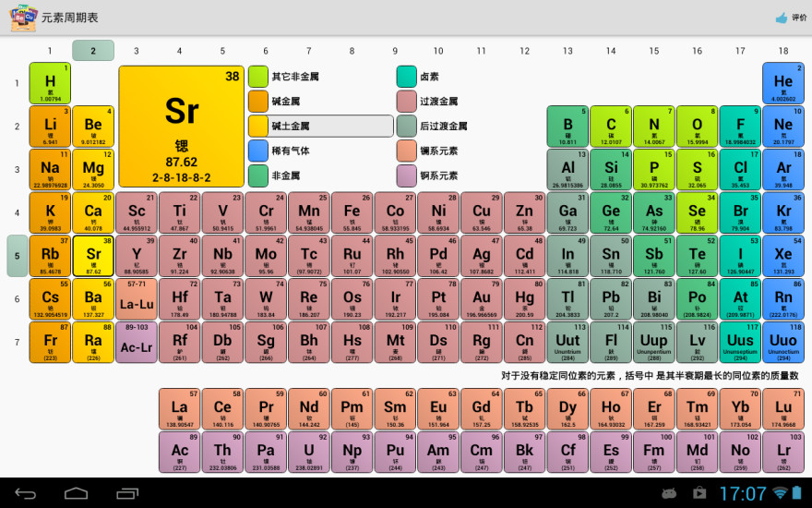
Task: Tap the Uranium cell in the actinide row
Action: tap(309, 452)
